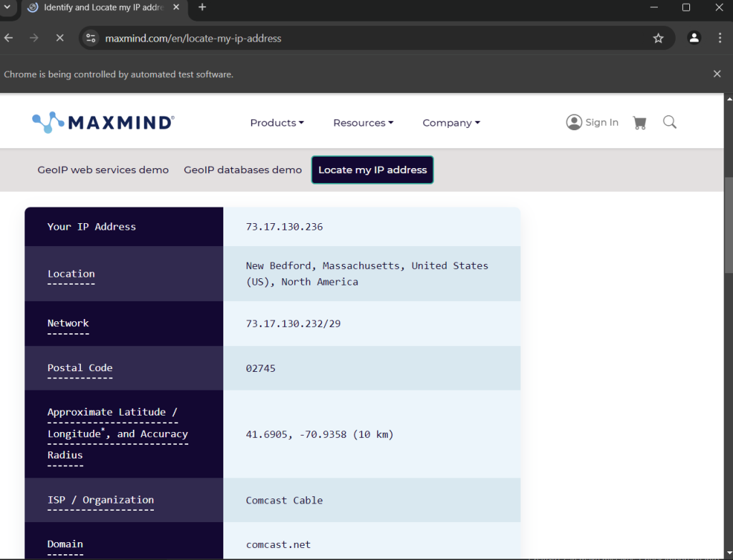Open Chrome profile avatar icon
Viewport: 733px width, 560px height.
pyautogui.click(x=694, y=38)
